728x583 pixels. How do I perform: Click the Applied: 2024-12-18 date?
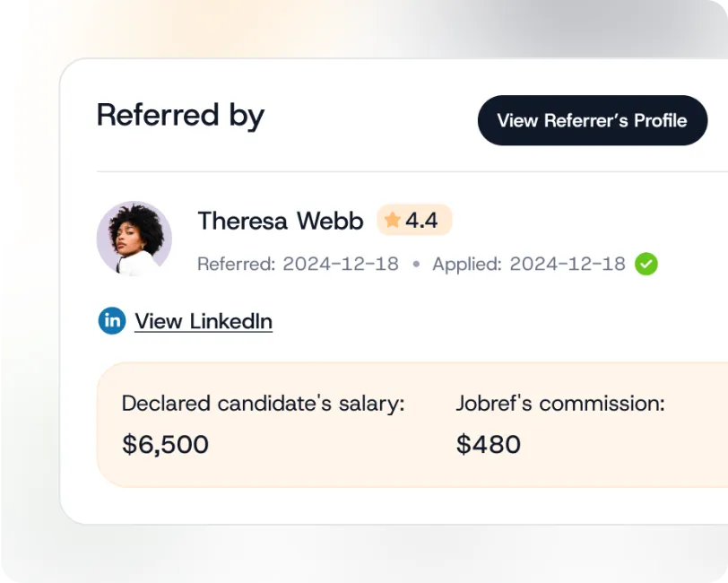click(528, 264)
